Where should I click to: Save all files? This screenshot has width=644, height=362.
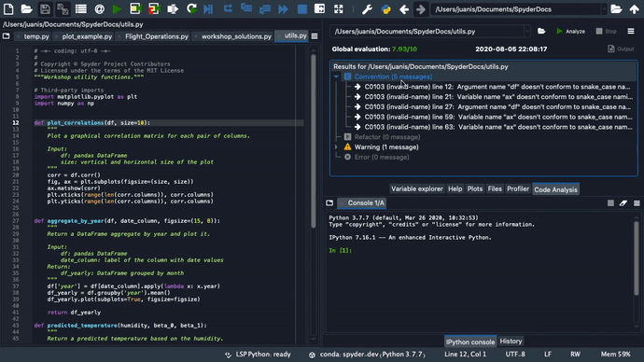[x=63, y=8]
